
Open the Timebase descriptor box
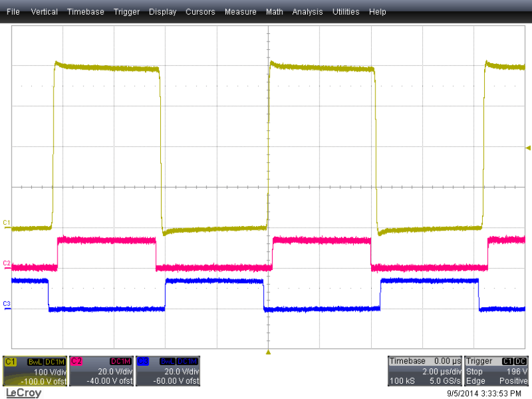pyautogui.click(x=425, y=371)
